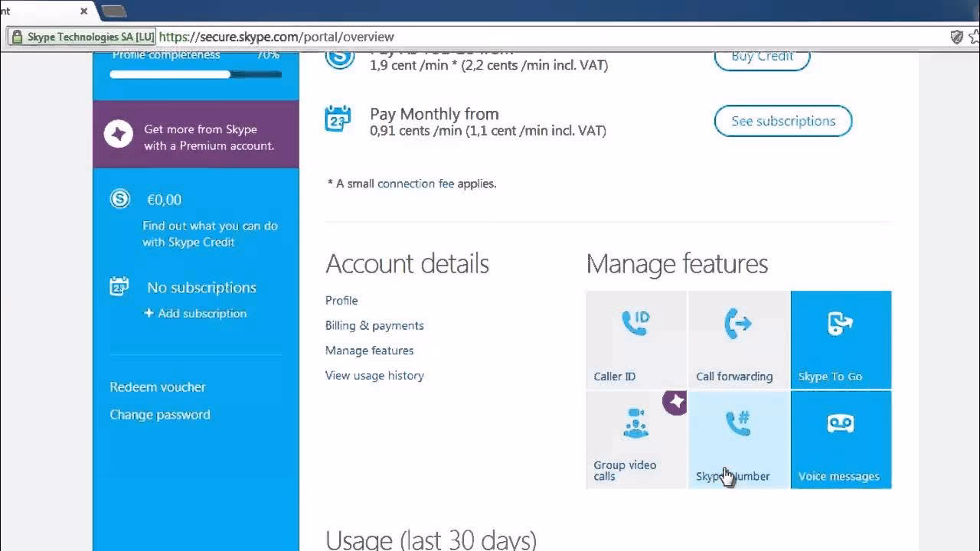
Task: Click the Skype Credit coin icon in sidebar
Action: point(119,198)
